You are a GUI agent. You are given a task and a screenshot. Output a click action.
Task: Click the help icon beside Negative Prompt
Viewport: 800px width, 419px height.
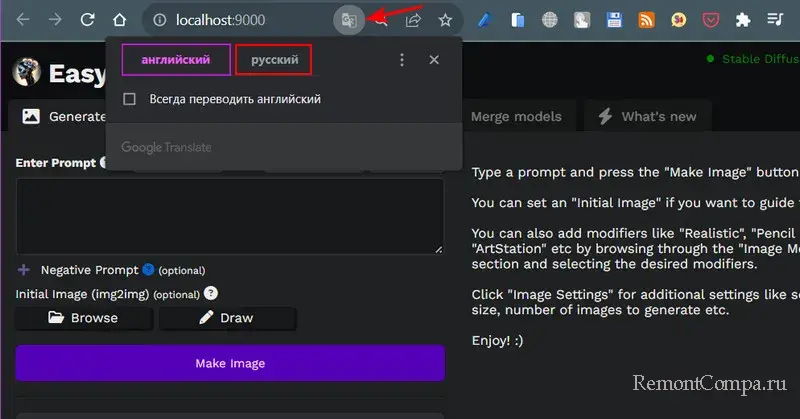tap(148, 270)
